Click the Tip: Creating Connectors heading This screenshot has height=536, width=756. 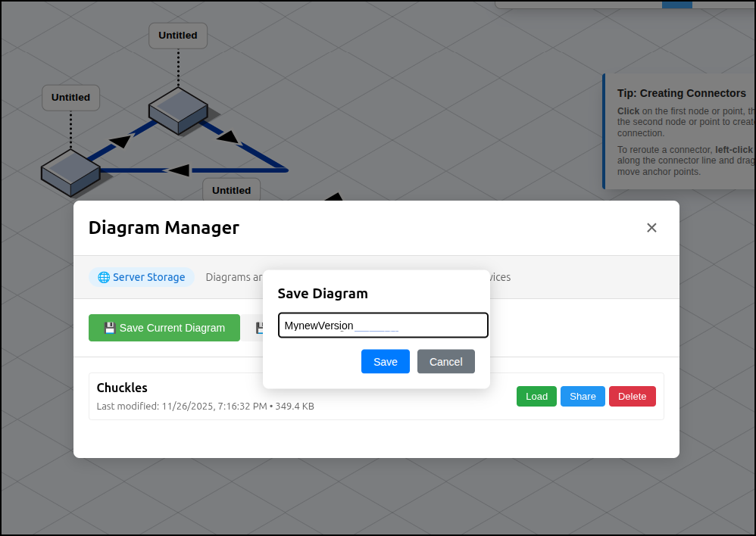(x=681, y=93)
